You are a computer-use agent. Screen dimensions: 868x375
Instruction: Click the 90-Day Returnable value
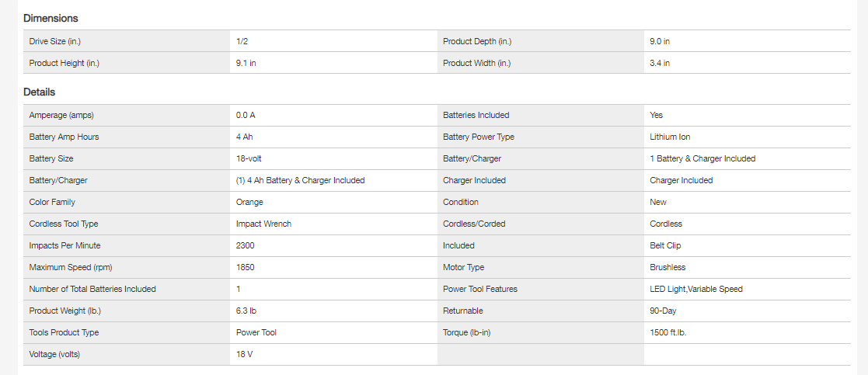point(663,311)
